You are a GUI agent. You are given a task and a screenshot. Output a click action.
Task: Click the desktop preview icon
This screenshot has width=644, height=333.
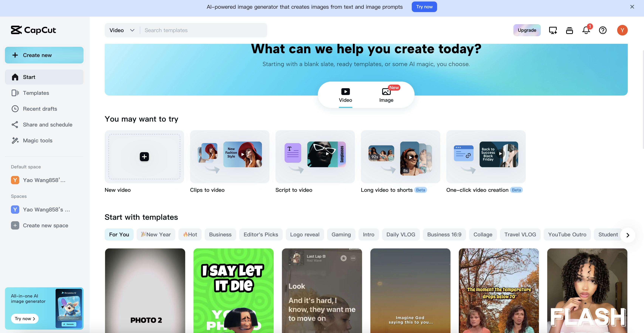point(553,30)
